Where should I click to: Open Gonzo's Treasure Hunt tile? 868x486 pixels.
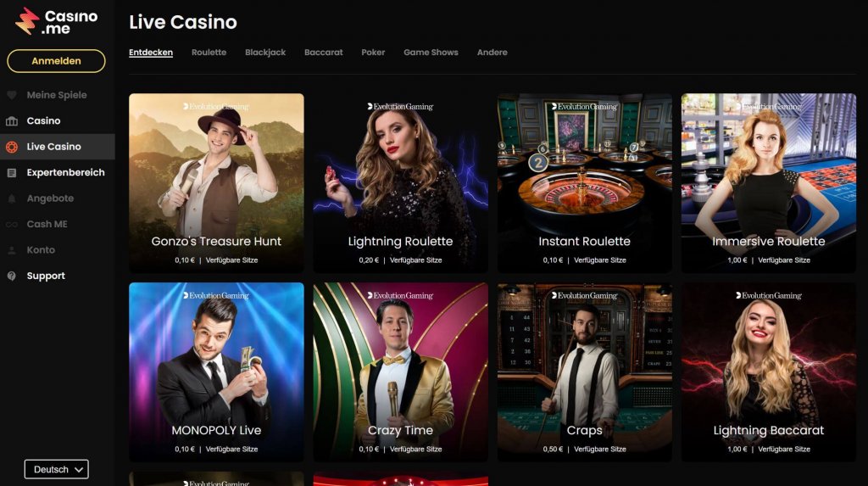pyautogui.click(x=216, y=182)
